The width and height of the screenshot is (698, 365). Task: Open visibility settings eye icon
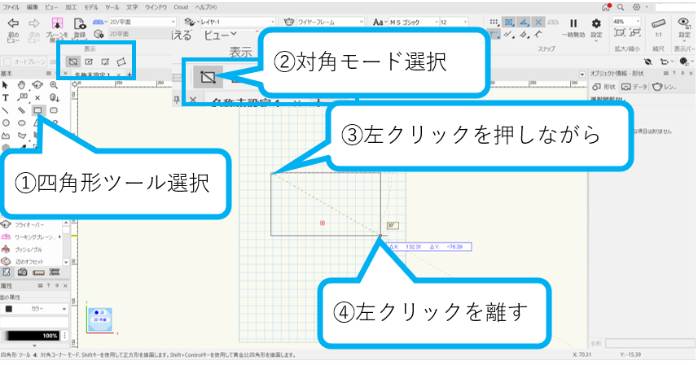684,22
